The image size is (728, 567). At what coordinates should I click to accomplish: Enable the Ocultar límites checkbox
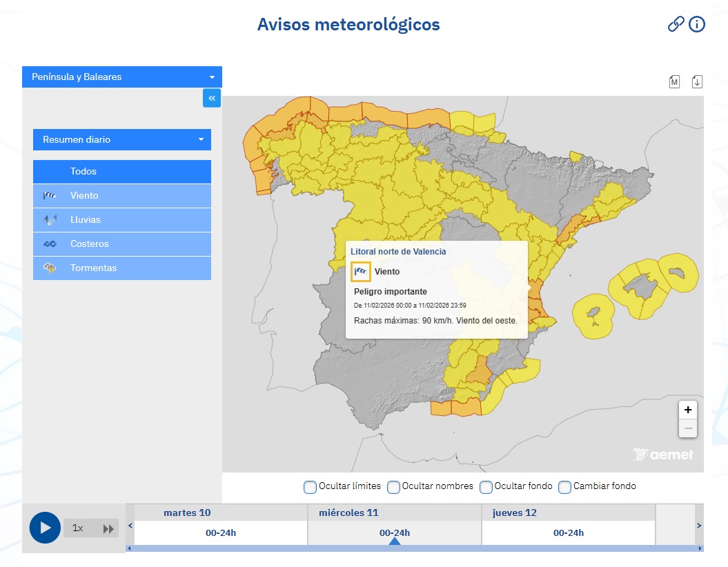point(311,487)
